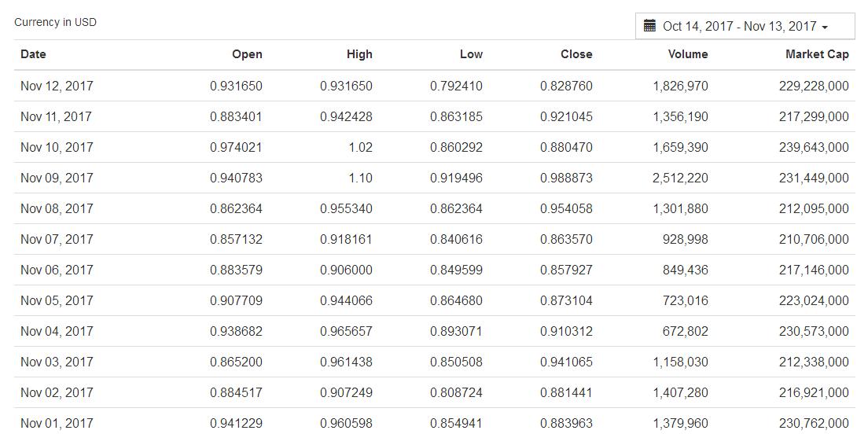This screenshot has width=868, height=434.
Task: Click the Close column header
Action: [576, 54]
